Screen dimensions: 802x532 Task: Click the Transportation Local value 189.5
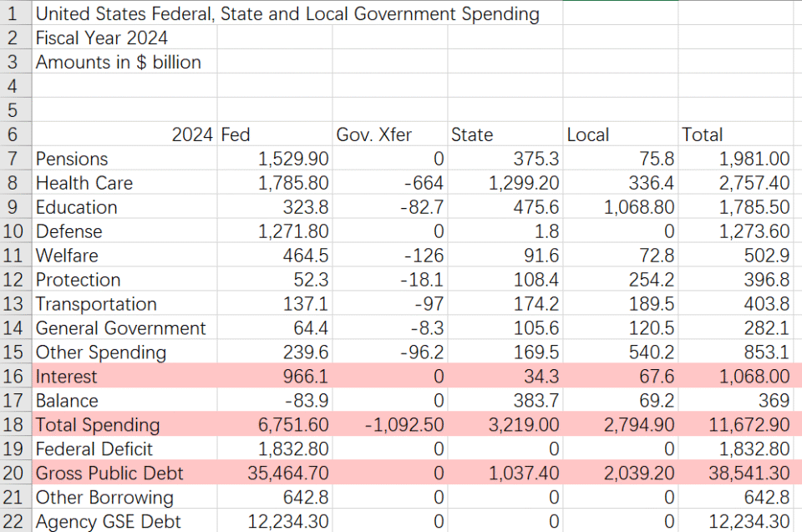coord(621,303)
